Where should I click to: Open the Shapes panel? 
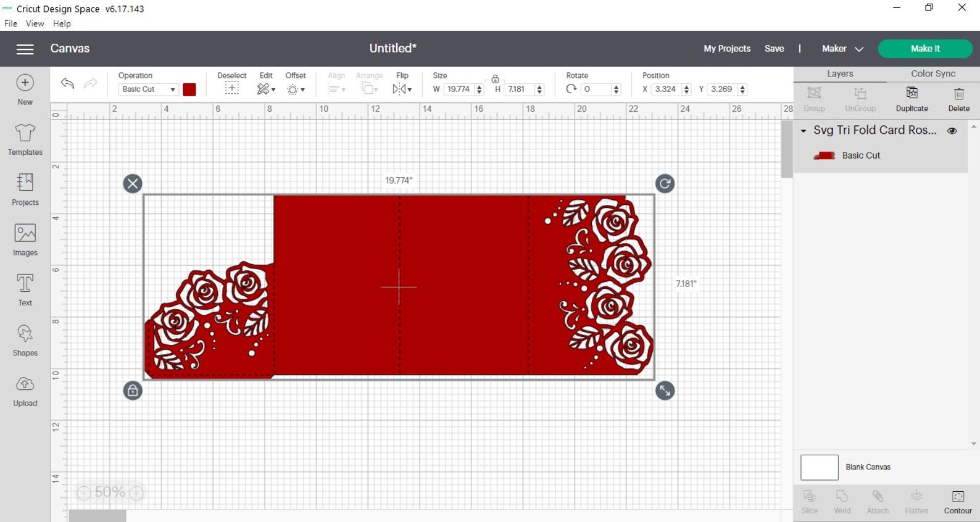pyautogui.click(x=25, y=341)
